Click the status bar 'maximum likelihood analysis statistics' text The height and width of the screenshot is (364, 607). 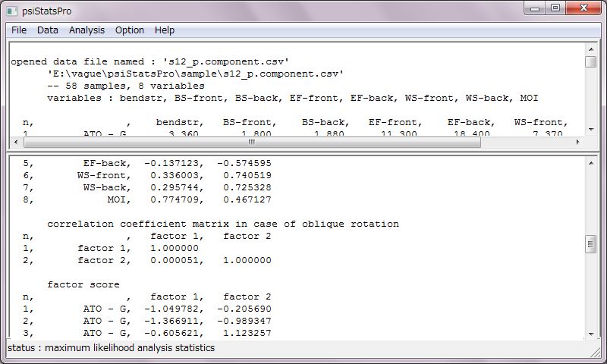coord(130,348)
